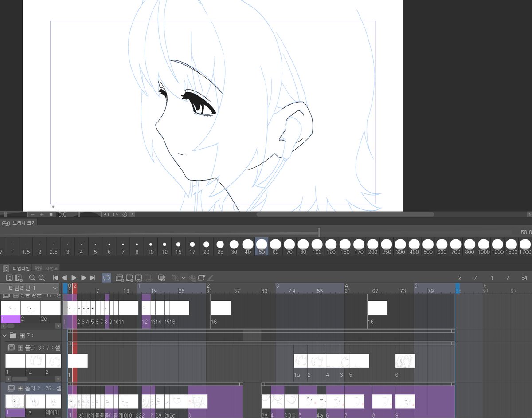Toggle loop playback in the timeline toolbar
The height and width of the screenshot is (418, 532).
point(106,278)
